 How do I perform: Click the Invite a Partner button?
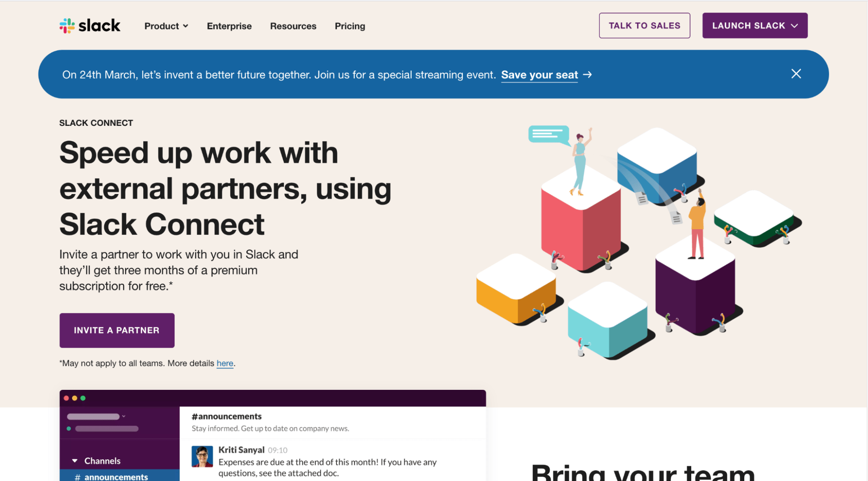point(117,330)
